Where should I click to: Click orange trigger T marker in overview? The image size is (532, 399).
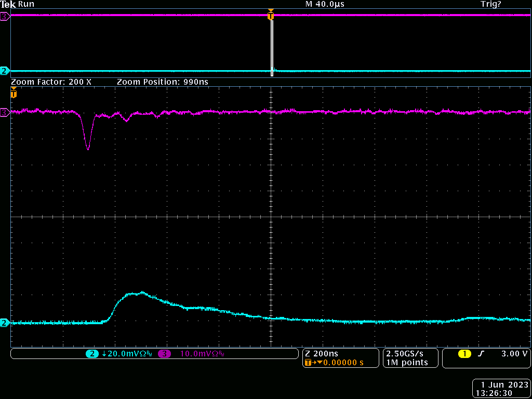tap(270, 15)
